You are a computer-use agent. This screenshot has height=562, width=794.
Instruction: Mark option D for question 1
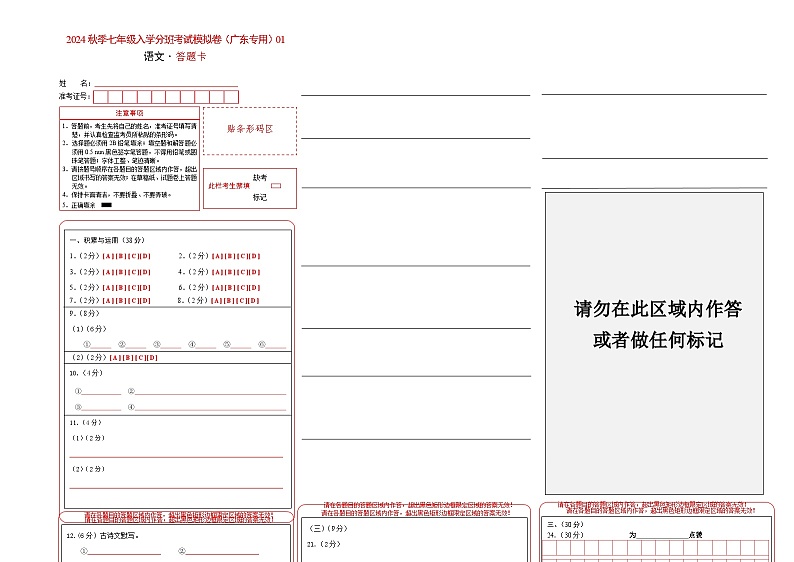point(145,256)
